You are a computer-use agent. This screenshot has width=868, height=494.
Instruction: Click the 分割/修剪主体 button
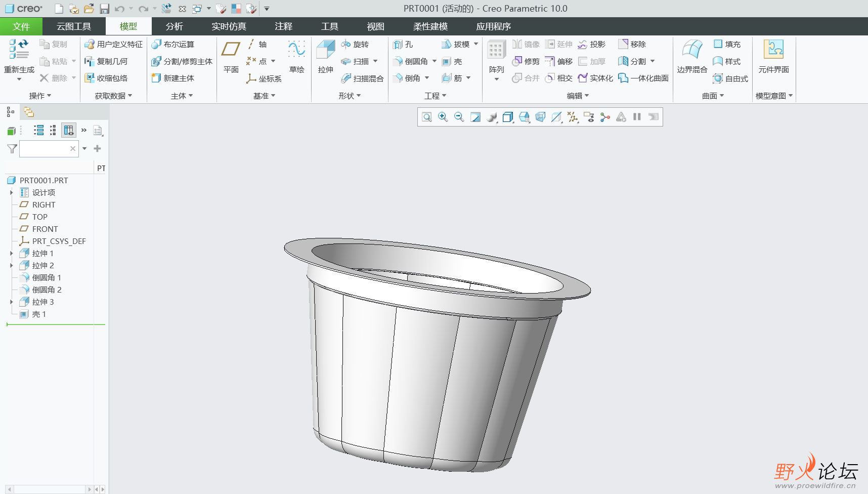[182, 62]
